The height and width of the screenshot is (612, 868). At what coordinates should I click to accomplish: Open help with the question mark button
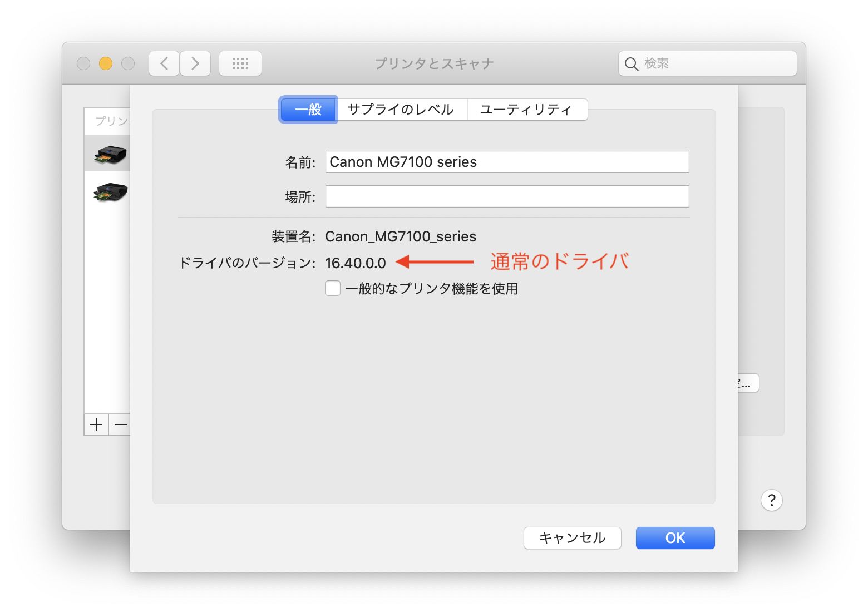tap(772, 501)
